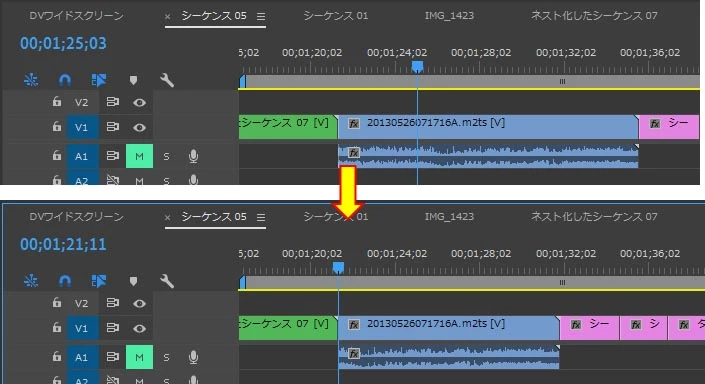
Task: Lock track V2 in upper timeline
Action: [x=57, y=102]
